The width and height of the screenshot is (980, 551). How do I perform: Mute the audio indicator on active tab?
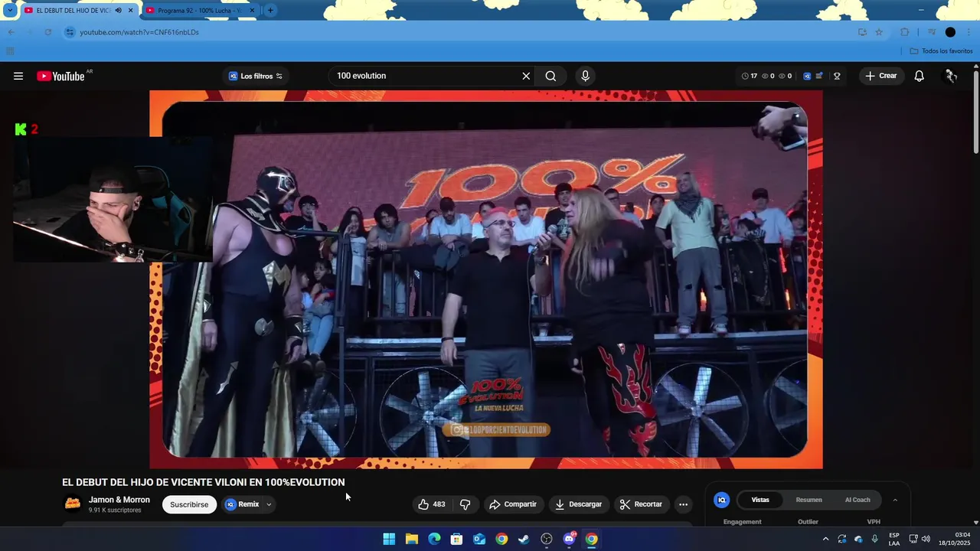(x=118, y=11)
